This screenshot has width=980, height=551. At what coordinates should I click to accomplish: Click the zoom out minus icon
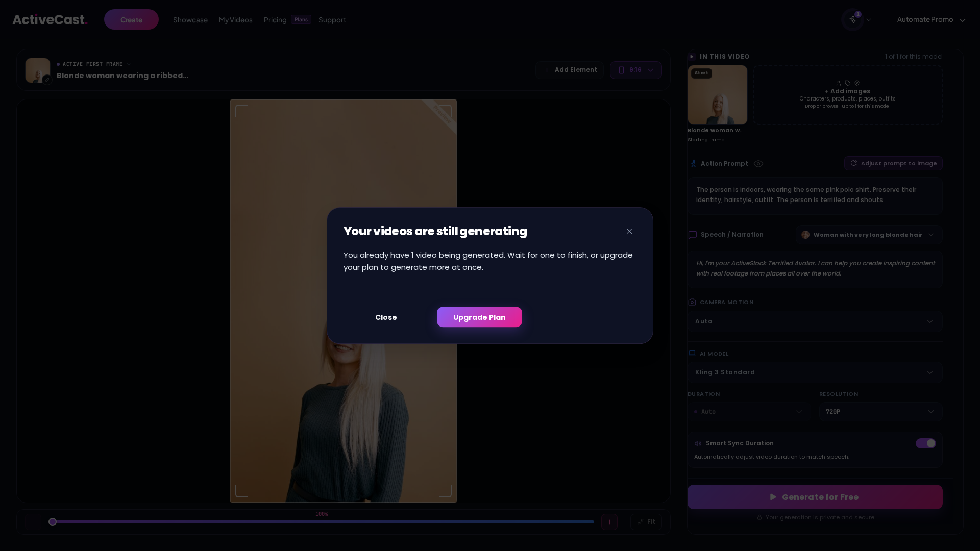[33, 522]
